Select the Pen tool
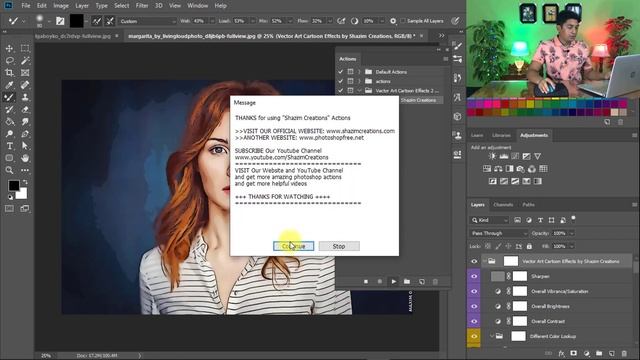 coord(25,134)
